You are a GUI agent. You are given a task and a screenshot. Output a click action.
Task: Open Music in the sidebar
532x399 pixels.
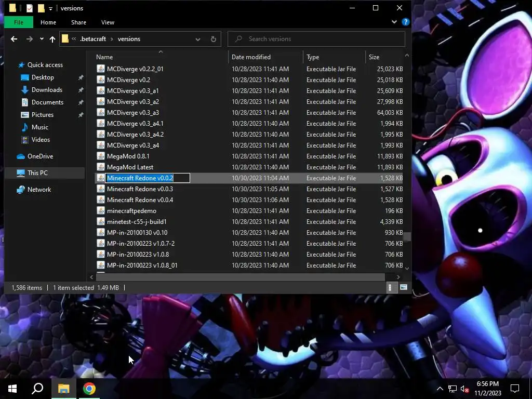click(39, 127)
